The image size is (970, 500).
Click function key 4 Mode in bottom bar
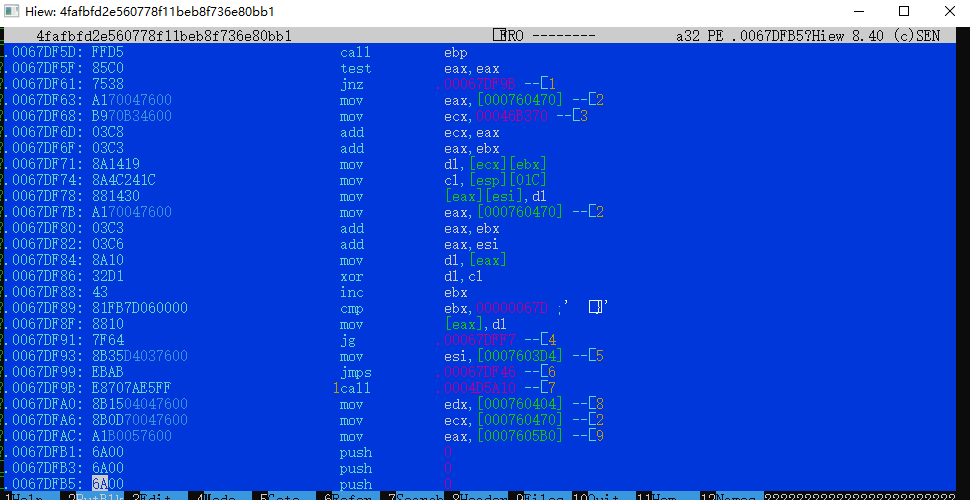coord(218,497)
